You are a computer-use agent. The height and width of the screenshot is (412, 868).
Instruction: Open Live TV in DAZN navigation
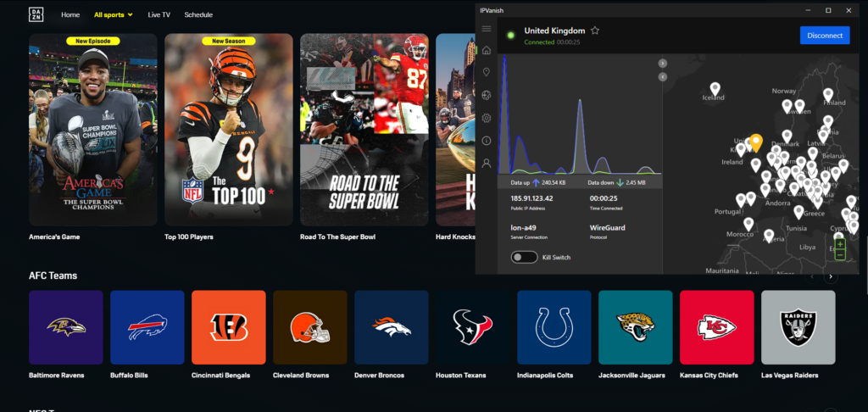click(x=159, y=15)
